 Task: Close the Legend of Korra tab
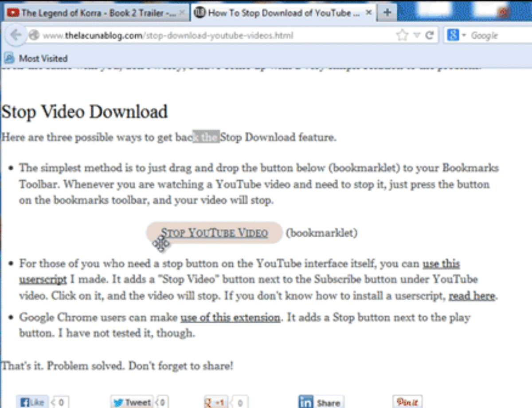(182, 13)
